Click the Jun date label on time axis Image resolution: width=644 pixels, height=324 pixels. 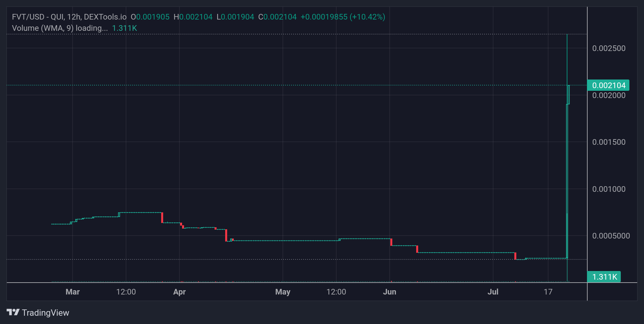390,292
